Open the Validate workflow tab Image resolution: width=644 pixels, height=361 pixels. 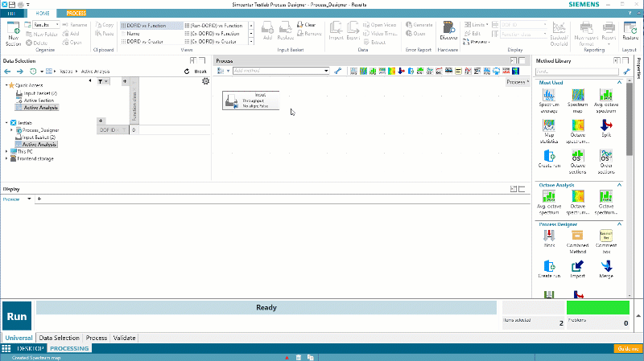tap(124, 338)
